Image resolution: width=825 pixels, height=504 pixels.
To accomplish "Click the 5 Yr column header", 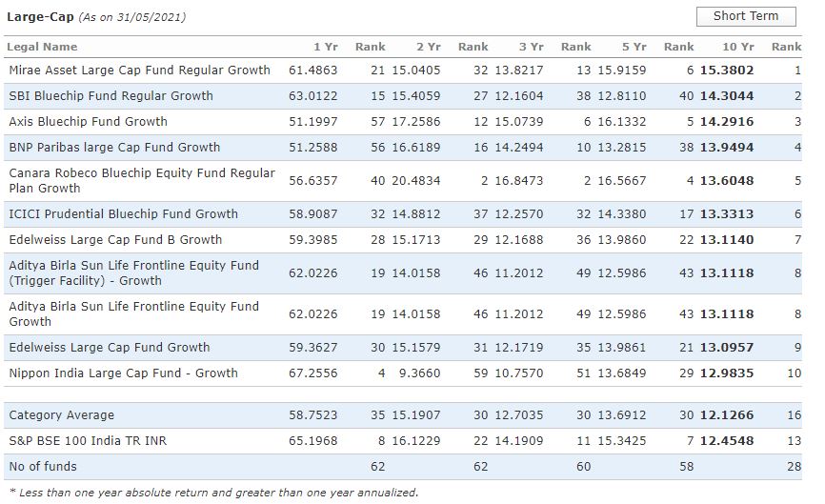I will pos(634,47).
